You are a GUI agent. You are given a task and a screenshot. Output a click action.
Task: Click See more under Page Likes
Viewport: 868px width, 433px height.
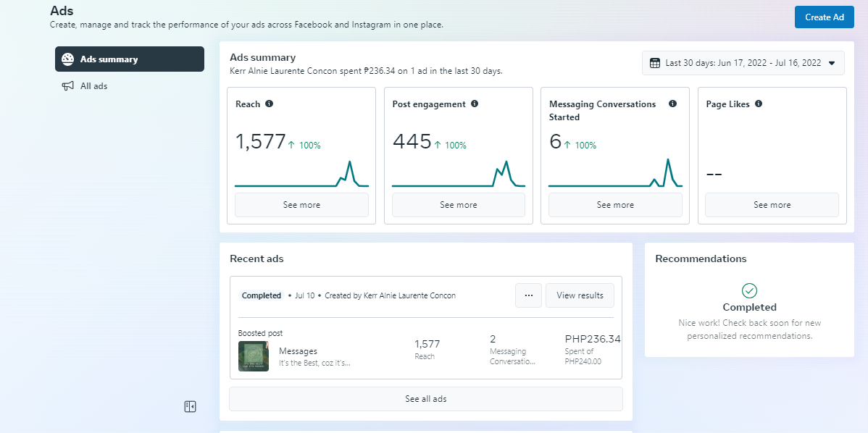tap(772, 205)
